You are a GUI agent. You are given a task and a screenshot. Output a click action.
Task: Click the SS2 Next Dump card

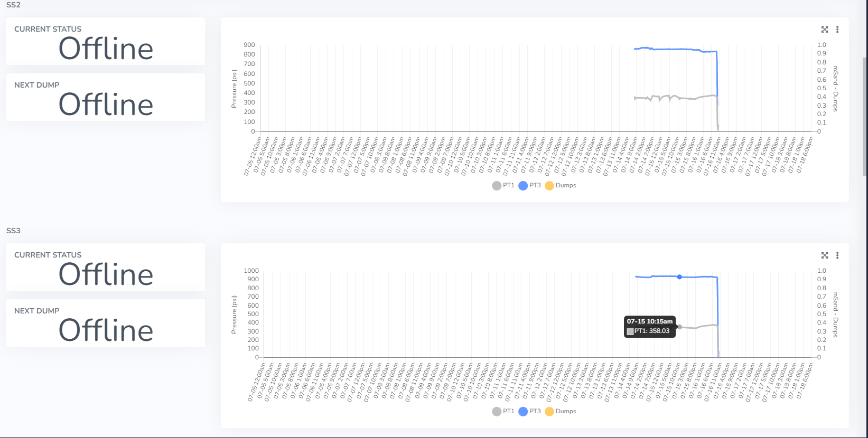(x=106, y=97)
